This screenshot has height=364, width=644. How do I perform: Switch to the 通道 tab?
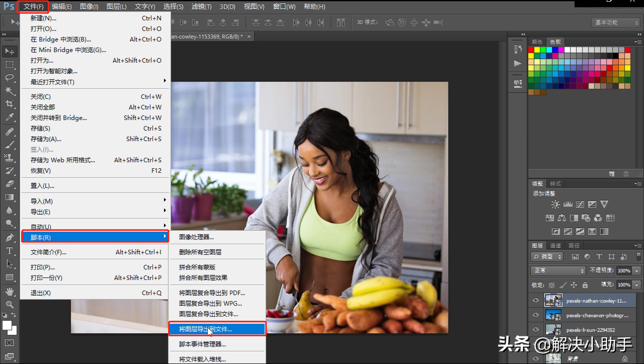coord(555,246)
